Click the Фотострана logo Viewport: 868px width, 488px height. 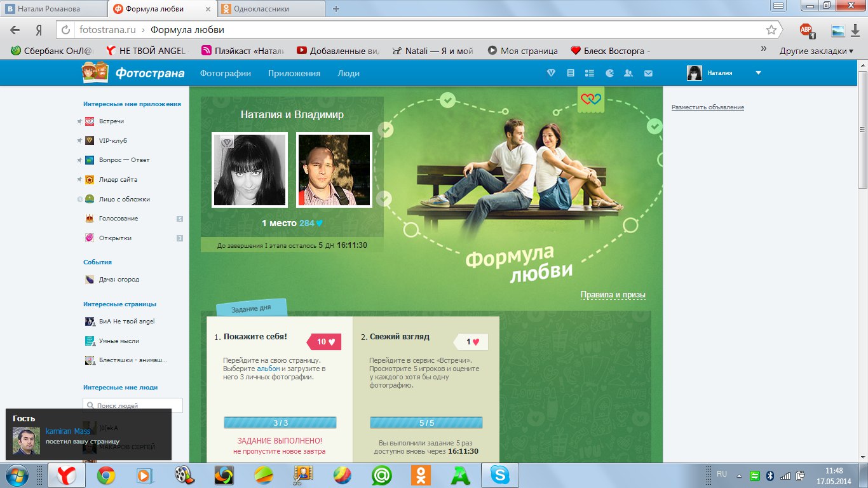coord(133,73)
